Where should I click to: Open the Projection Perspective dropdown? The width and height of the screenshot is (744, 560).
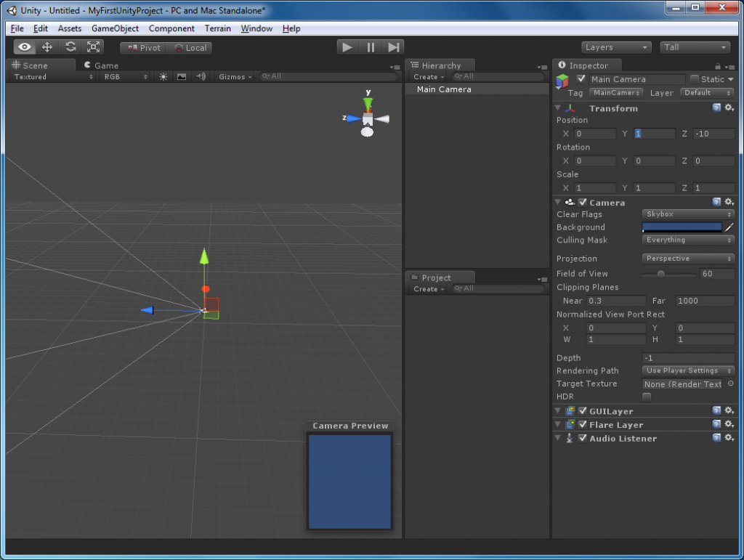(x=688, y=259)
